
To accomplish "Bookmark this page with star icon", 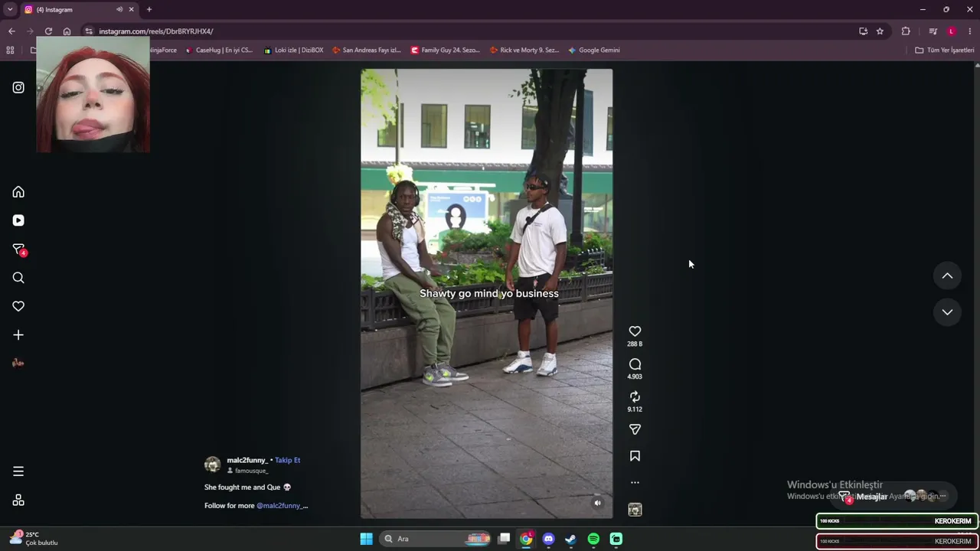I will pyautogui.click(x=880, y=31).
